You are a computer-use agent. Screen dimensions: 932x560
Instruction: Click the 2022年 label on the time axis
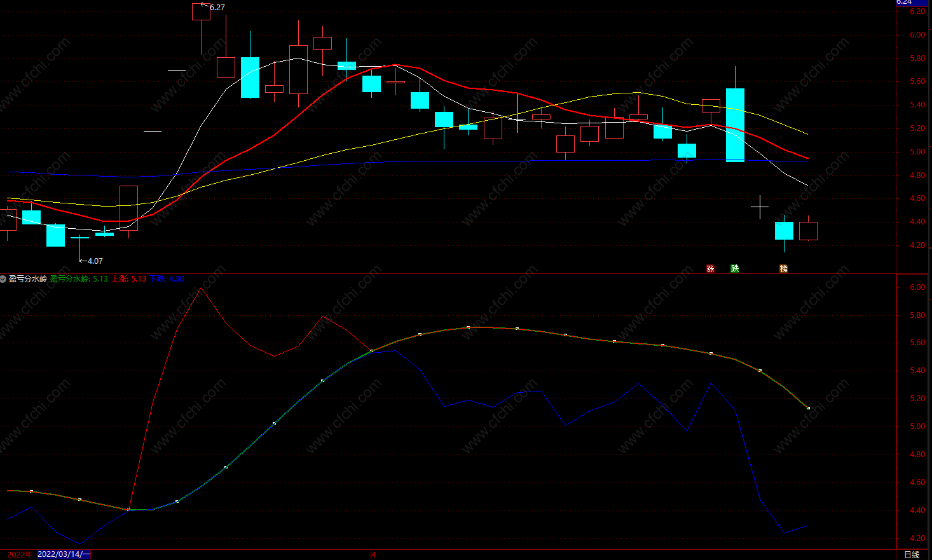20,554
